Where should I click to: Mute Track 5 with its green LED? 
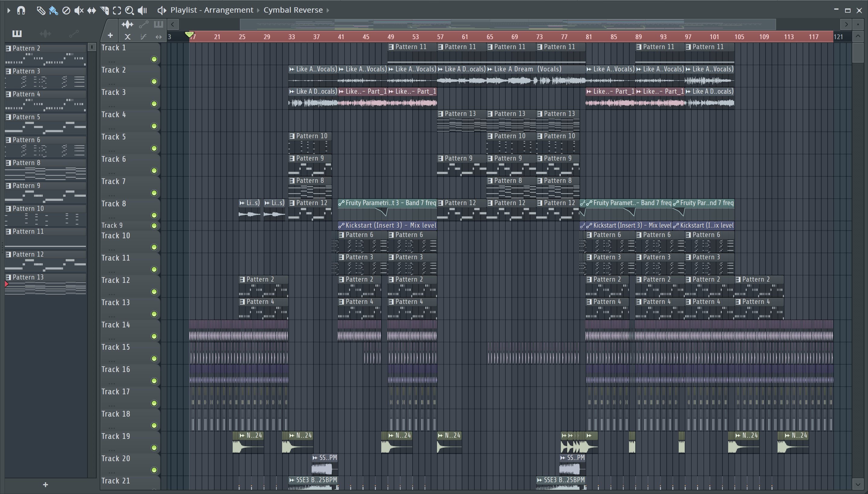click(154, 148)
